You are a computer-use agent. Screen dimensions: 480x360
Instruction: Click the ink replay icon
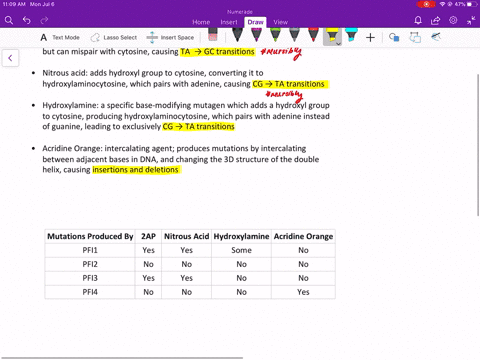click(436, 37)
